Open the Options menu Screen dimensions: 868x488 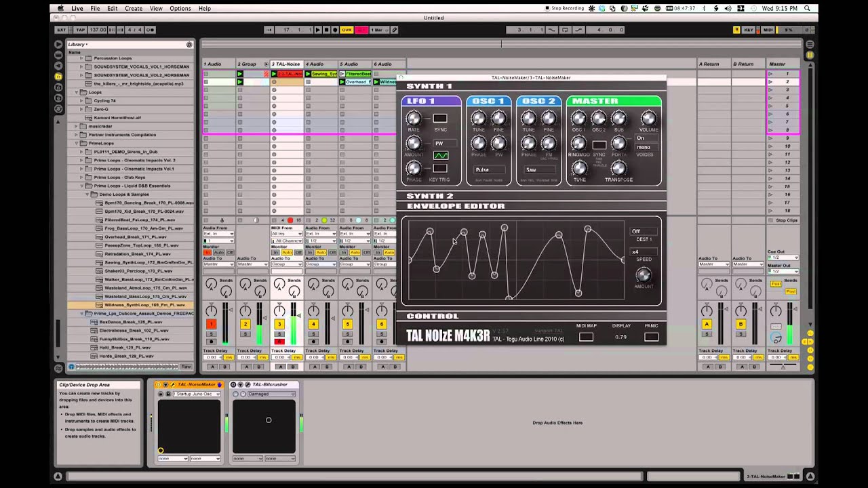[x=180, y=8]
